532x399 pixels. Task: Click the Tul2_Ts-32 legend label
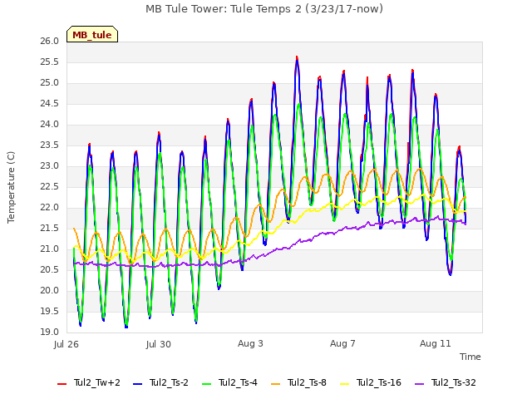454,382
